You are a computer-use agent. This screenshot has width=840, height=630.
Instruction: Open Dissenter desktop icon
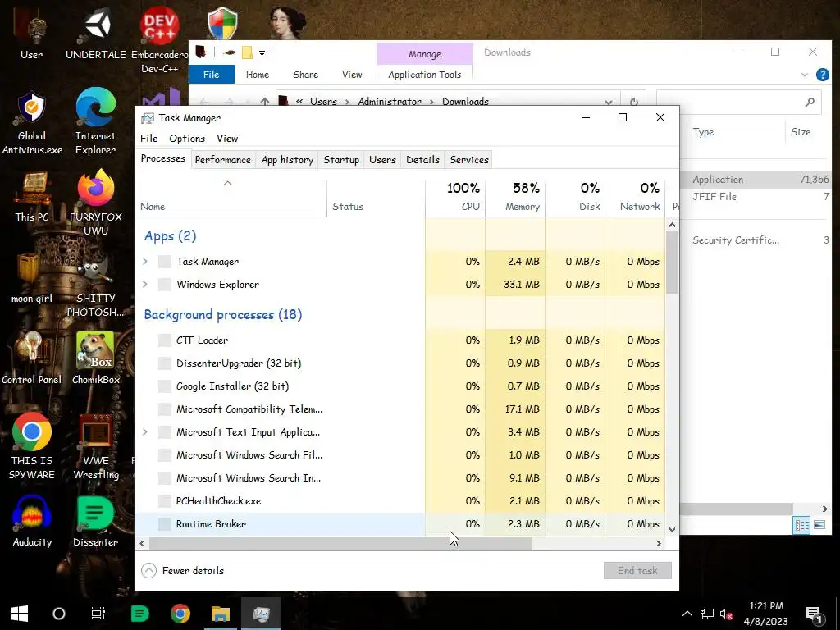coord(95,521)
